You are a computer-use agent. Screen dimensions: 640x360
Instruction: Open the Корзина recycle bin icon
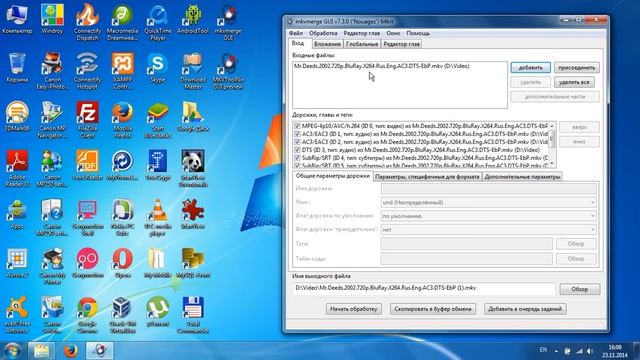click(17, 68)
